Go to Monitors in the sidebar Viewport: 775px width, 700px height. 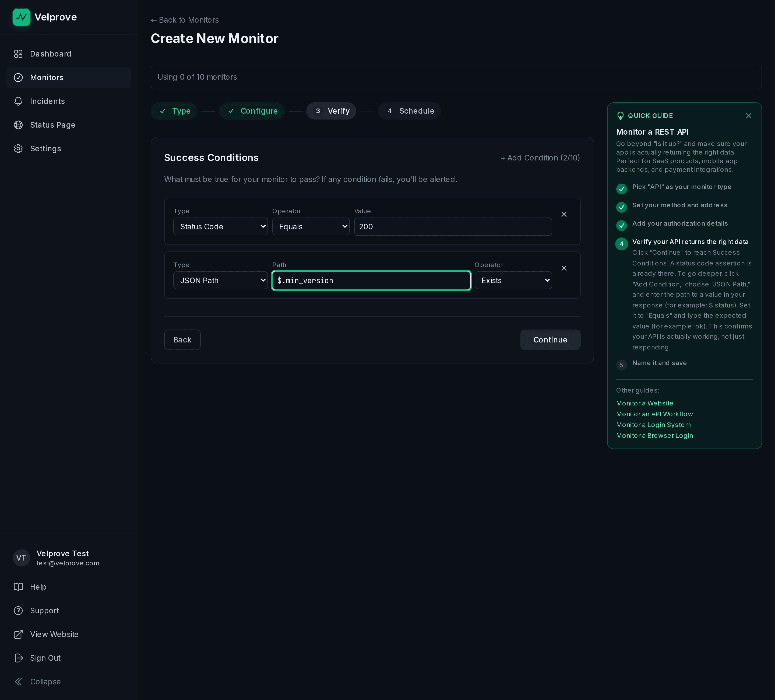coord(69,78)
